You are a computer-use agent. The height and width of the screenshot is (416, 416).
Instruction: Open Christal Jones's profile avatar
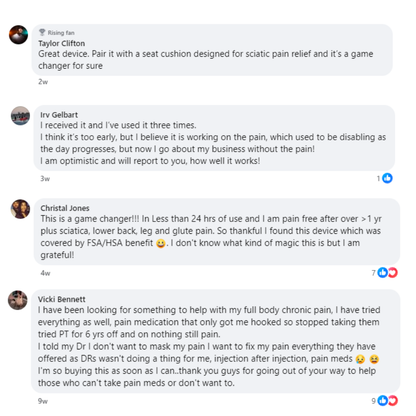click(x=21, y=209)
